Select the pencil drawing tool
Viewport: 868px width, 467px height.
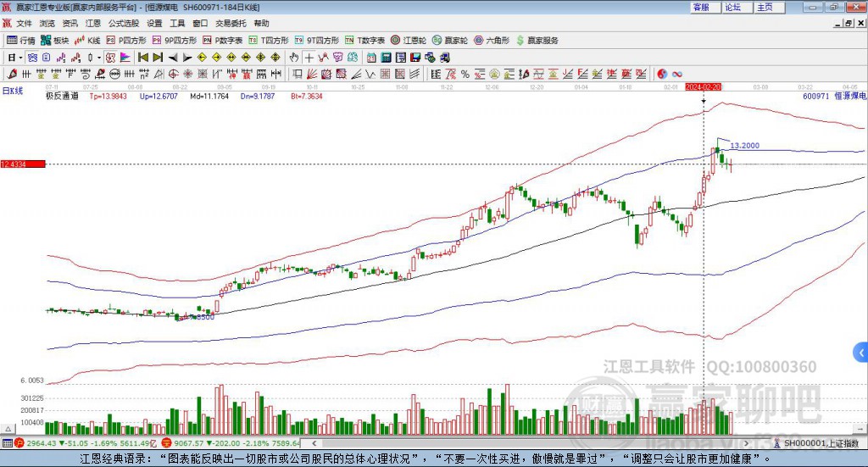click(12, 74)
